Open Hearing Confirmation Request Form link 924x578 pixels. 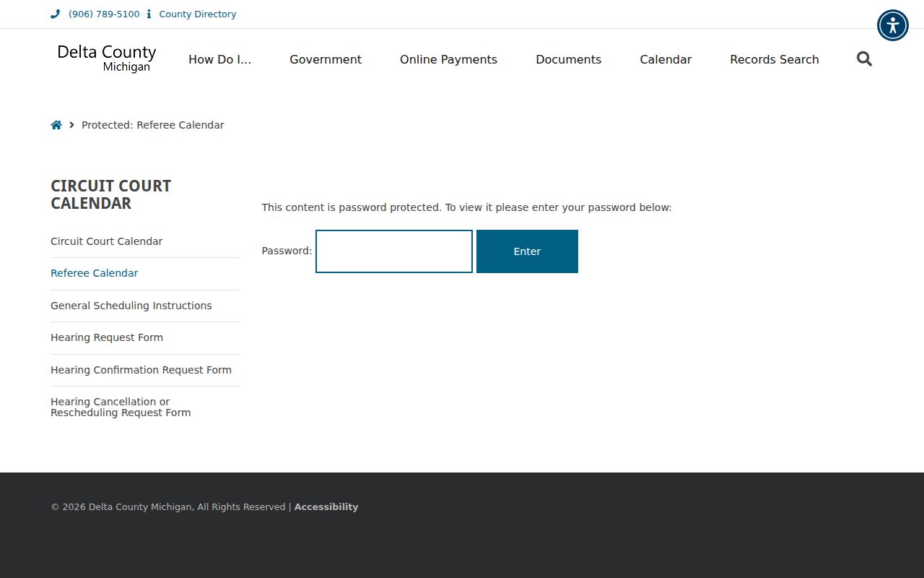click(141, 370)
